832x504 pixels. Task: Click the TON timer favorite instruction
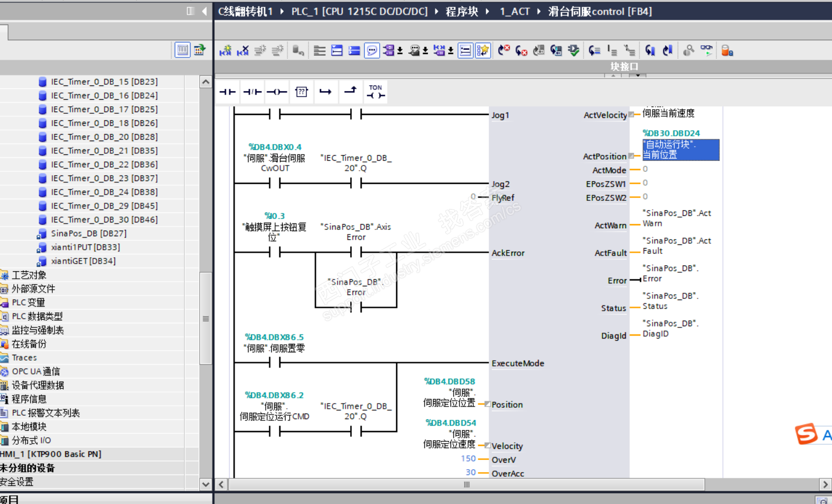tap(376, 92)
